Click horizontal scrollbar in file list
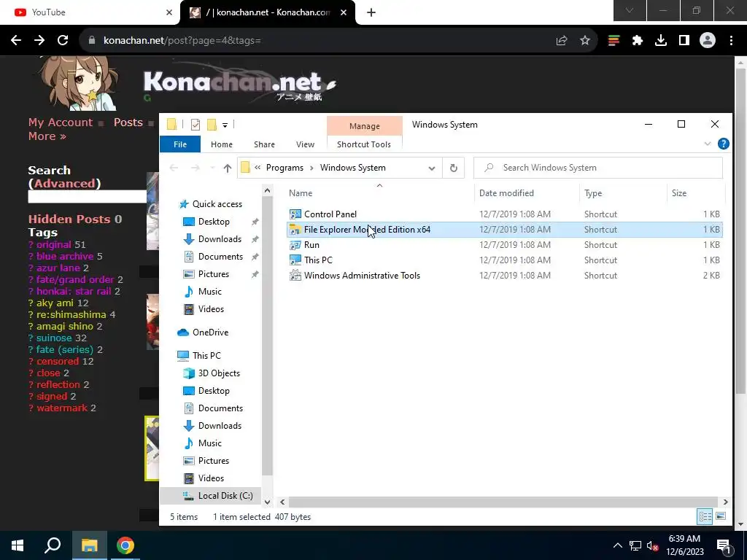747x560 pixels. pyautogui.click(x=503, y=502)
